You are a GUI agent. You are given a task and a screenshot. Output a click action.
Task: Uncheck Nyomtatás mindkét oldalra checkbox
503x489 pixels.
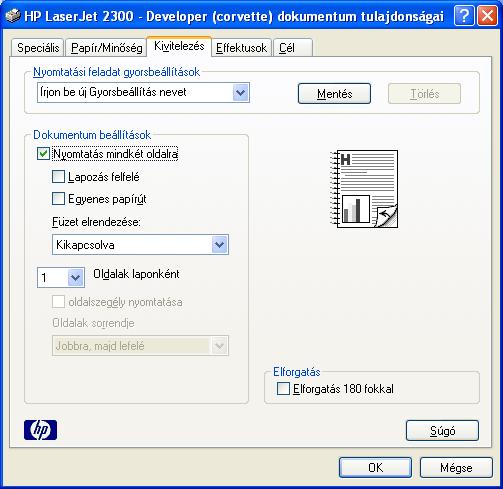coord(43,154)
